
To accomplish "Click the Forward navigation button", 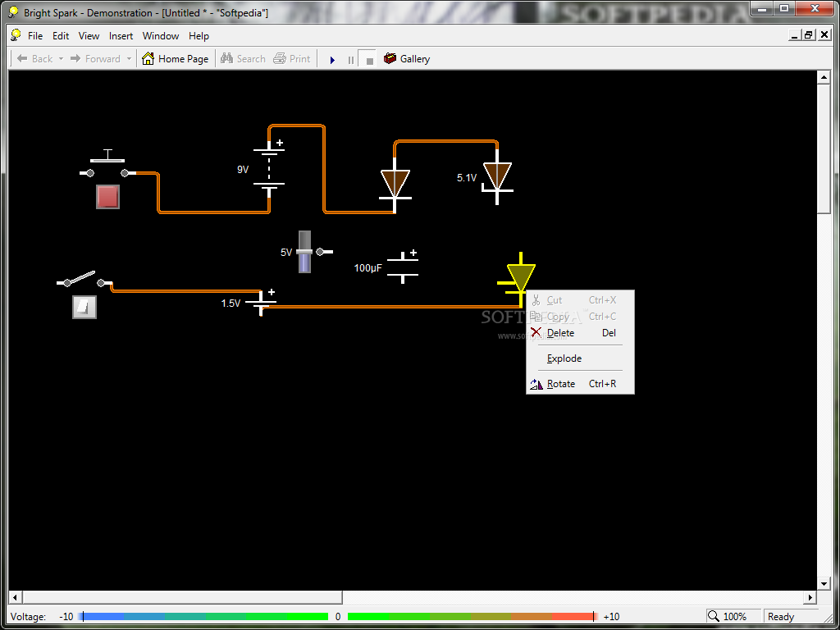I will point(96,59).
